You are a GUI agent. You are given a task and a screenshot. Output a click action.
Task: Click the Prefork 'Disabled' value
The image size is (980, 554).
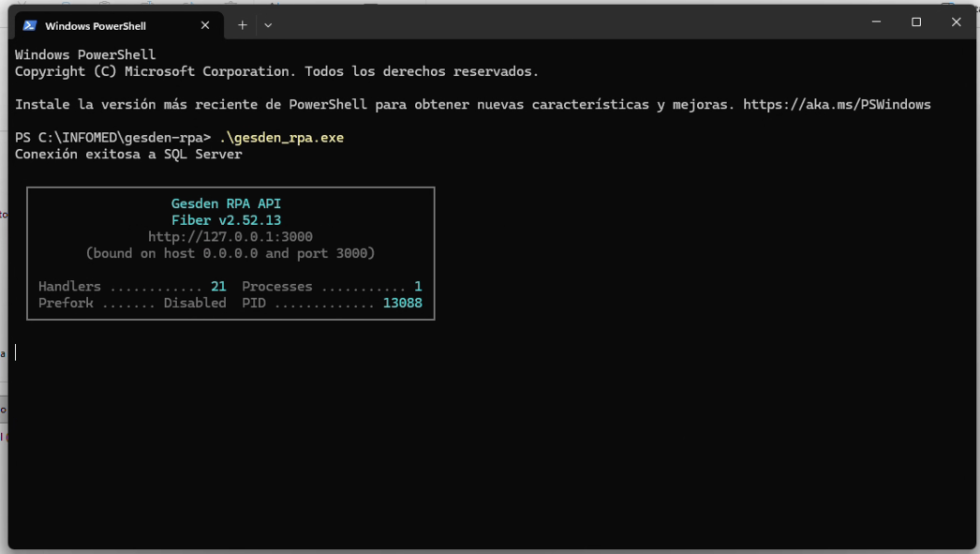pyautogui.click(x=195, y=303)
